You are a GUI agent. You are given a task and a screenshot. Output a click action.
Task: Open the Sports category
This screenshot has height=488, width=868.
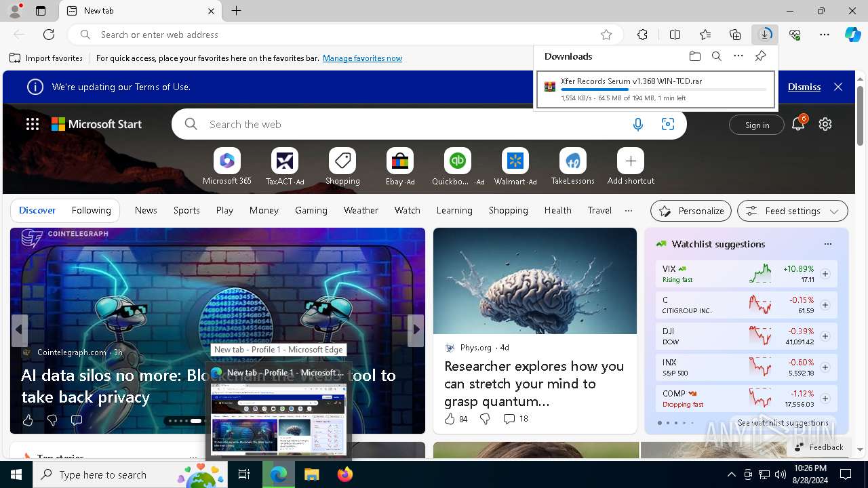(x=186, y=210)
